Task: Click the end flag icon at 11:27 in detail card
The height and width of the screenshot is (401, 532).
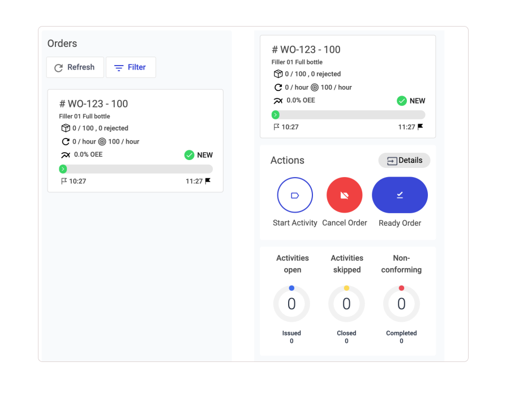Action: [x=420, y=127]
